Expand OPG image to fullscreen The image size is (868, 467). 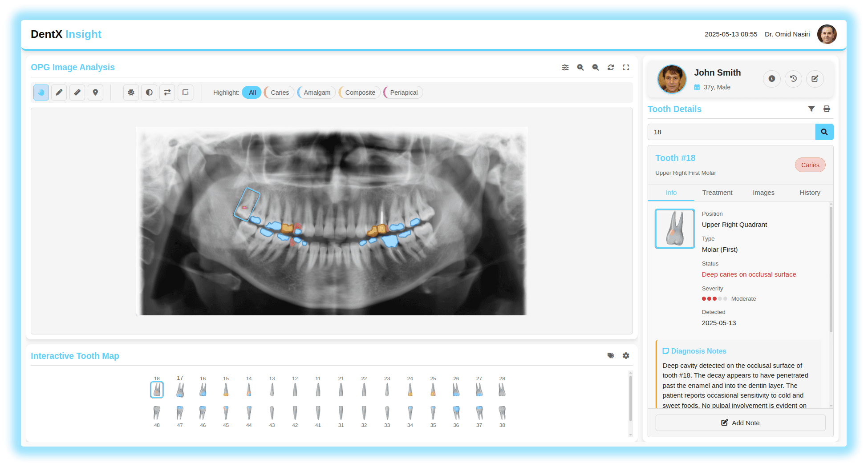point(626,68)
